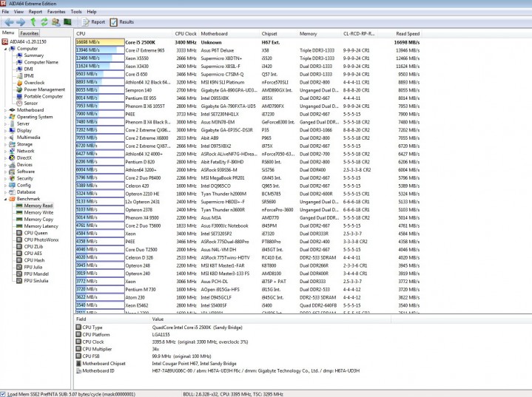Viewport: 532px width, 397px height.
Task: Click the Memory Write benchmark icon
Action: (19, 213)
